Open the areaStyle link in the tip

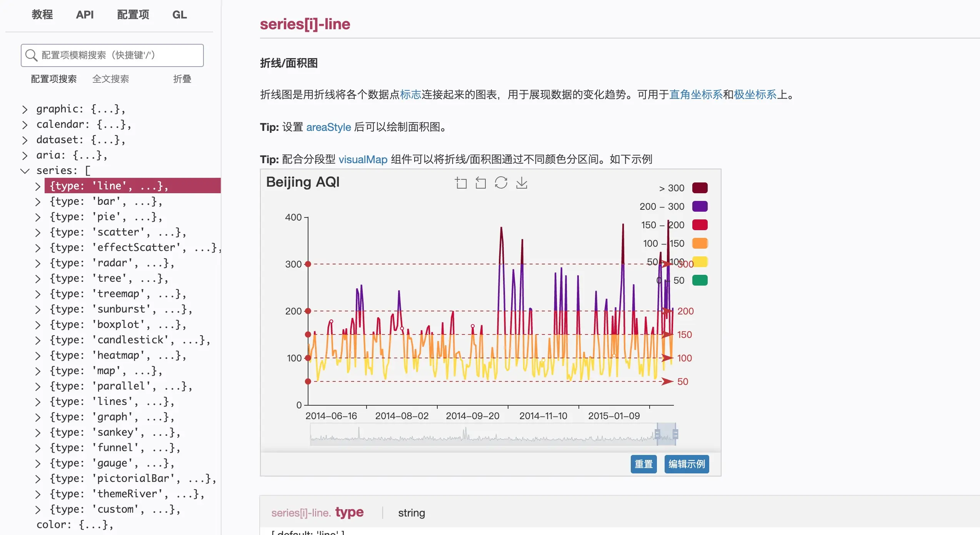328,127
